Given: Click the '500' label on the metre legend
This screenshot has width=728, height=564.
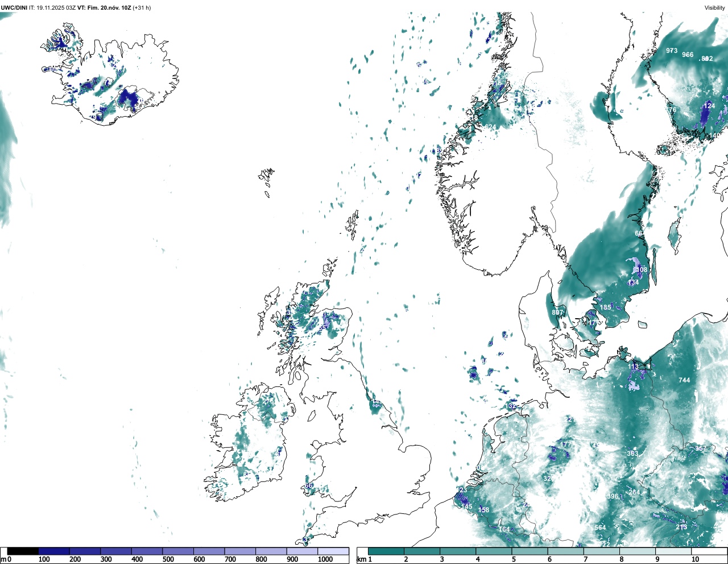Looking at the screenshot, I should 168,559.
